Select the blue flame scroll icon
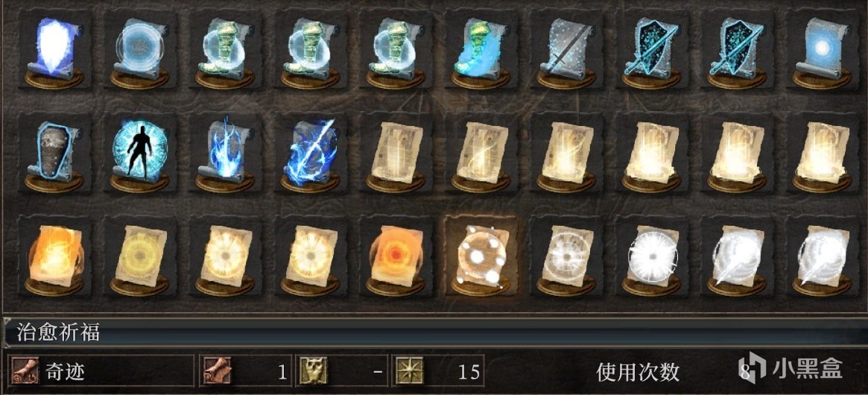The height and width of the screenshot is (395, 868). (224, 153)
